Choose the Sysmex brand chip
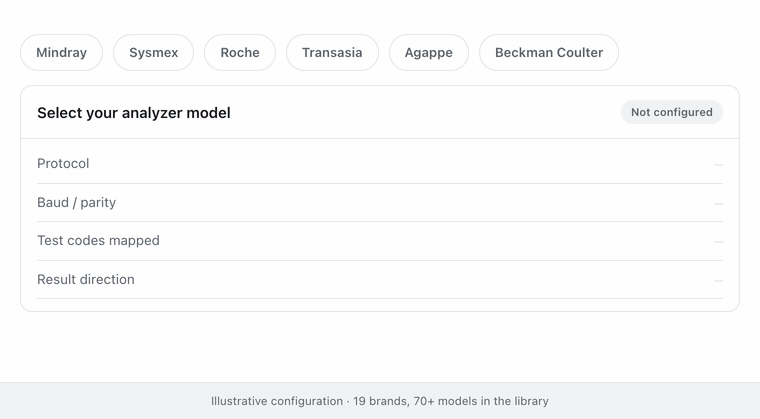 (154, 52)
